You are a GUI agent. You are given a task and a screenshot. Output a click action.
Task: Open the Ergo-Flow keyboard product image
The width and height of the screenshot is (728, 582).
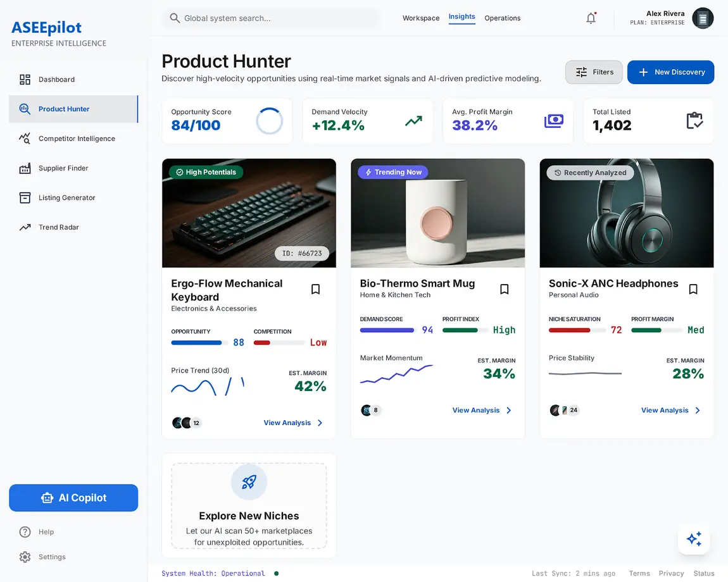(249, 213)
